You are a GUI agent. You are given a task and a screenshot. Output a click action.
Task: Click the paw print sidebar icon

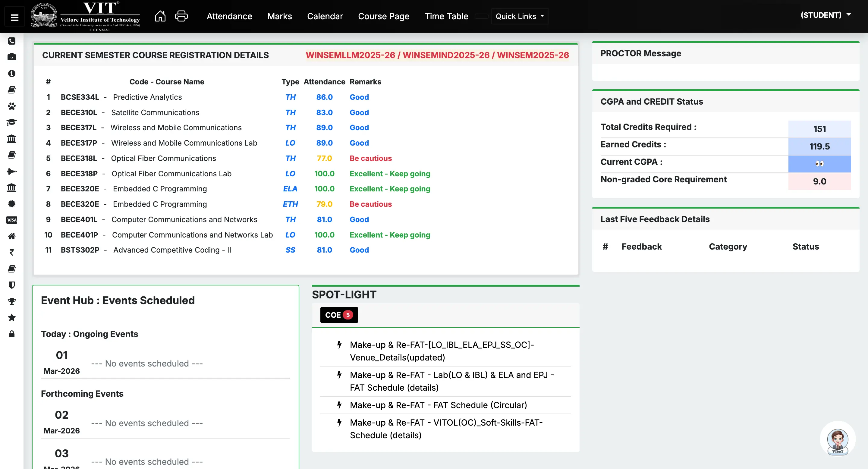click(12, 106)
